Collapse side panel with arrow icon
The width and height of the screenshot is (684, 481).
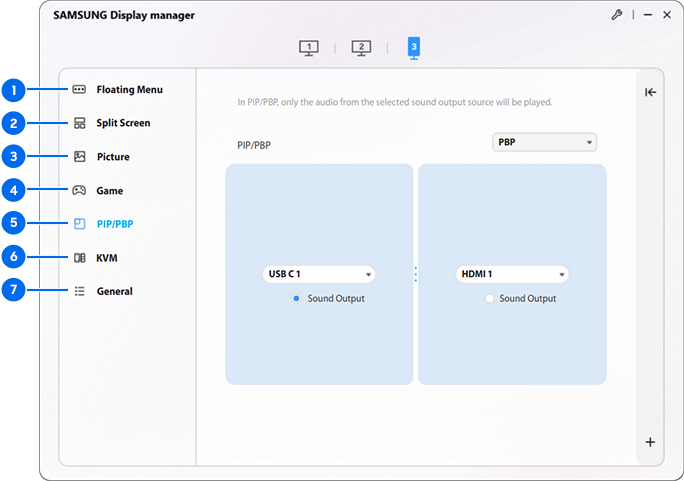click(x=650, y=92)
